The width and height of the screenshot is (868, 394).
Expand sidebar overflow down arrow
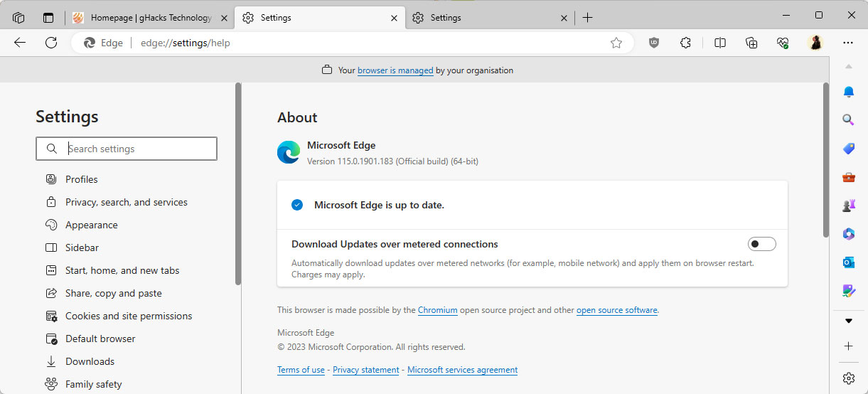[848, 321]
